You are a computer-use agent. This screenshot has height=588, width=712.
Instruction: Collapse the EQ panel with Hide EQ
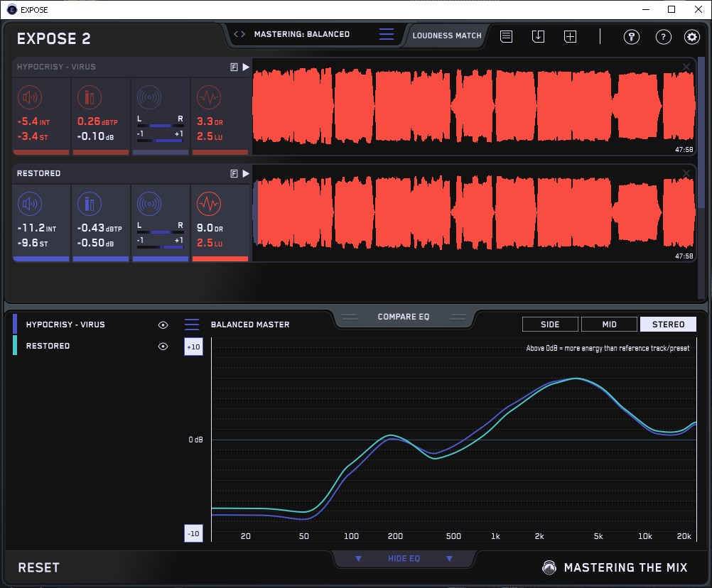point(403,559)
